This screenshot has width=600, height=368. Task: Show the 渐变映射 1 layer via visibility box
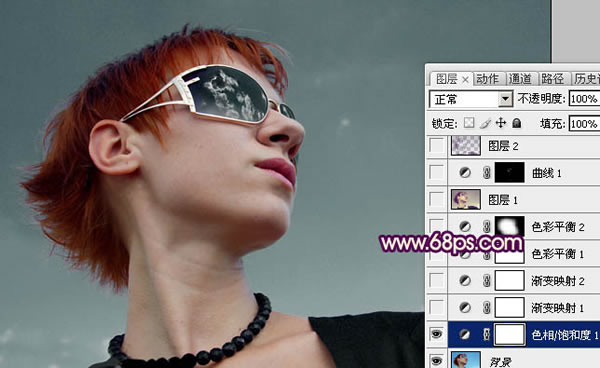(437, 307)
